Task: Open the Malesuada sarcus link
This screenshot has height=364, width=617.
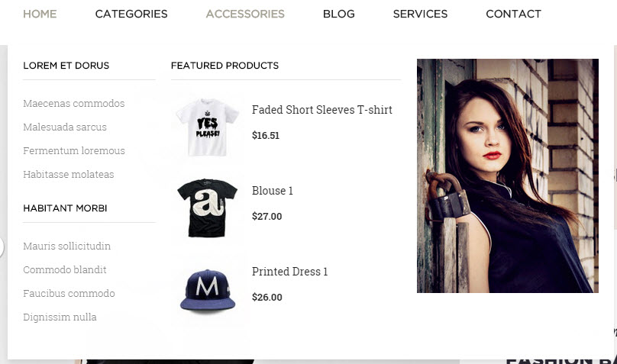Action: (65, 127)
